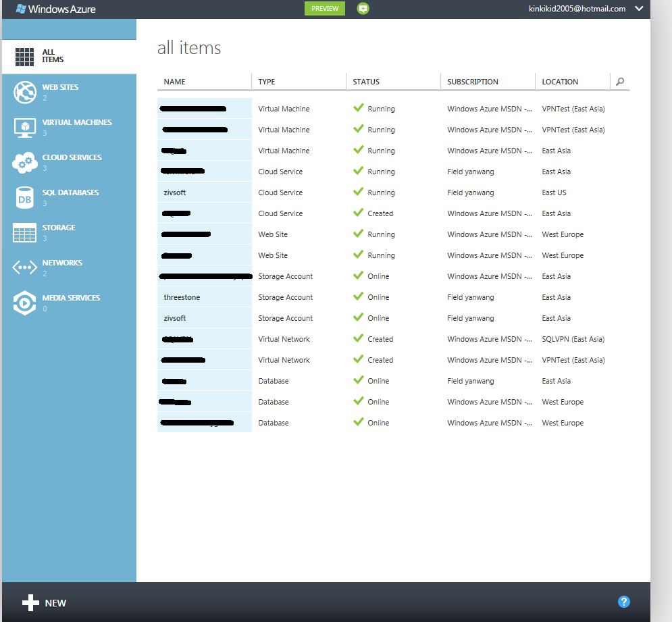Click the green PREVIEW button
The image size is (672, 622).
[325, 9]
